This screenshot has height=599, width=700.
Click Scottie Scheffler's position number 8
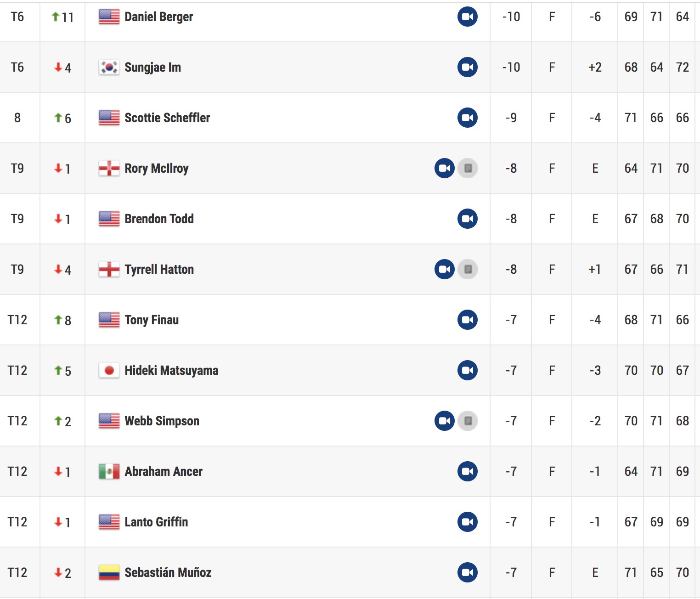coord(17,118)
